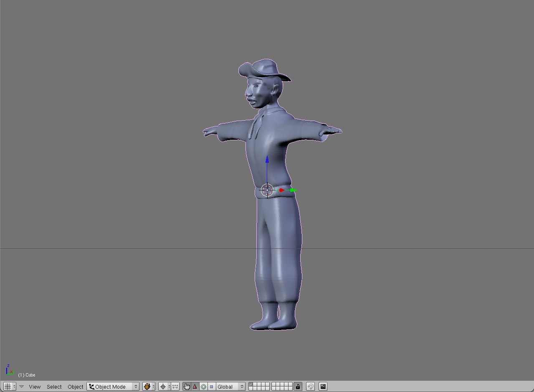This screenshot has height=392, width=534.
Task: Enable the translate manipulator triangle icon
Action: pyautogui.click(x=195, y=387)
